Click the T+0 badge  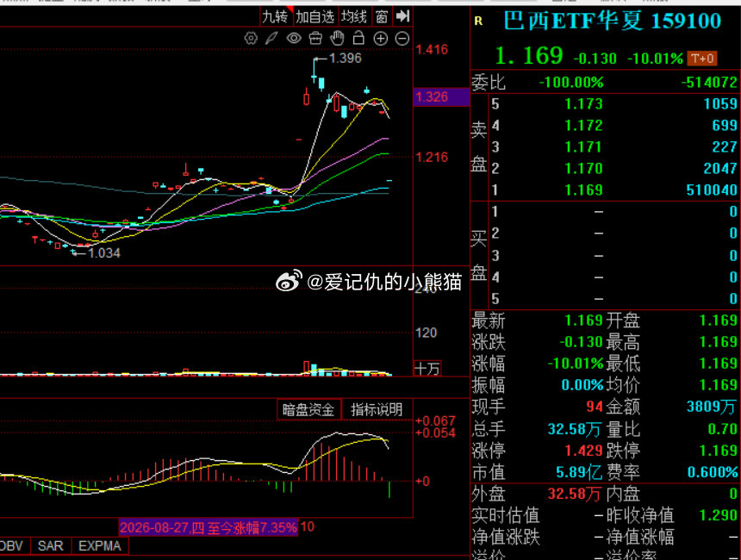702,59
